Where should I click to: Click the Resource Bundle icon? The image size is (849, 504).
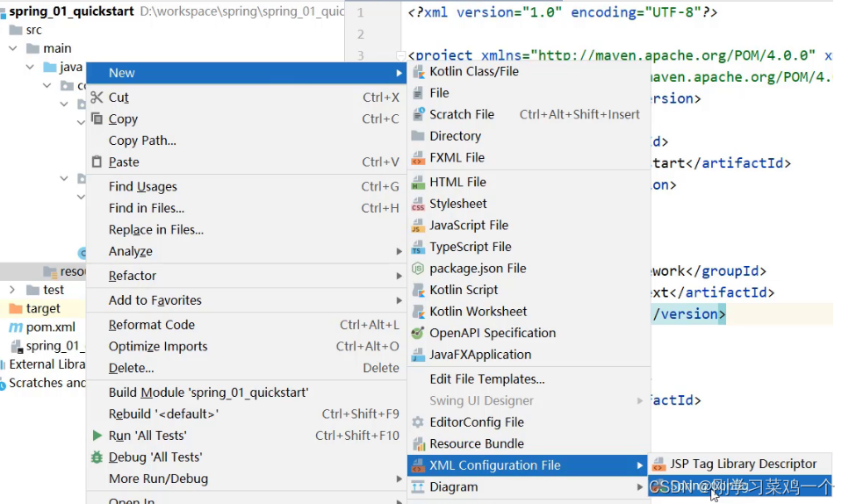[418, 444]
